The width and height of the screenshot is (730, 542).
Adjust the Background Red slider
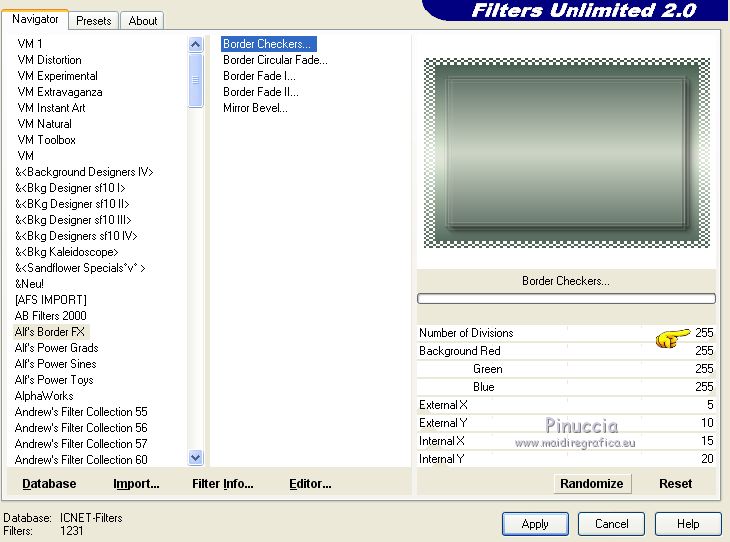[566, 351]
